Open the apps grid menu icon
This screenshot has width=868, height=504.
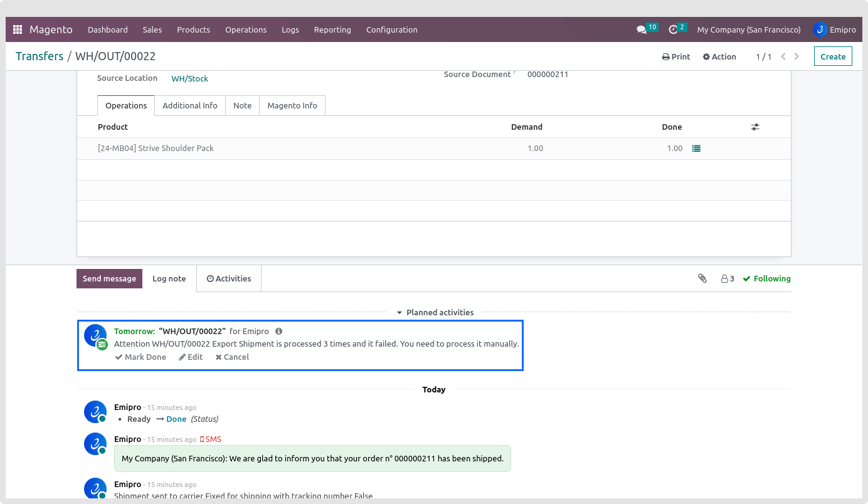point(18,29)
